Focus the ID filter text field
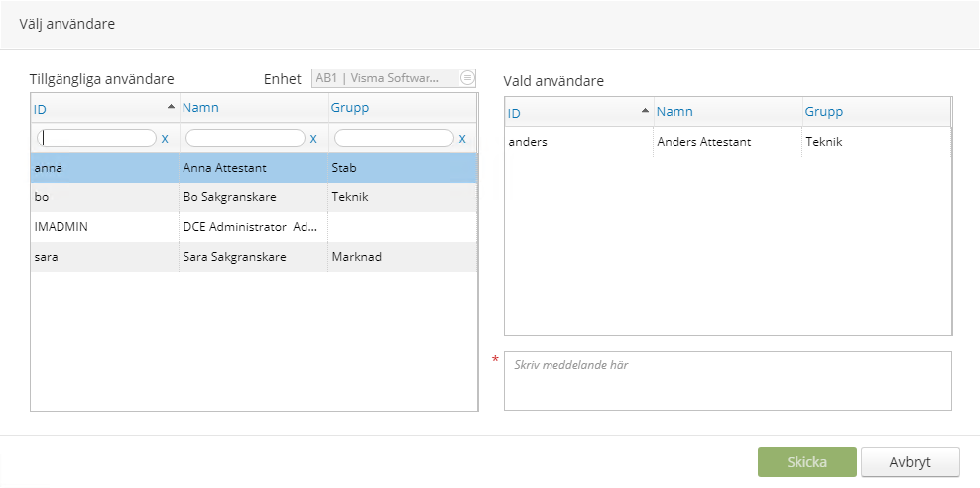This screenshot has width=980, height=488. (x=96, y=138)
